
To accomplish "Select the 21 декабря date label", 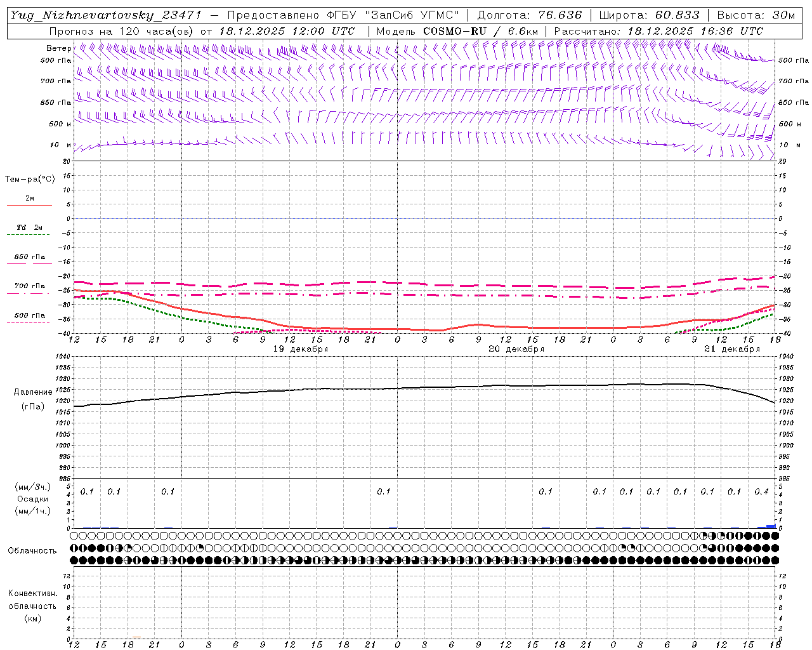I will point(731,349).
